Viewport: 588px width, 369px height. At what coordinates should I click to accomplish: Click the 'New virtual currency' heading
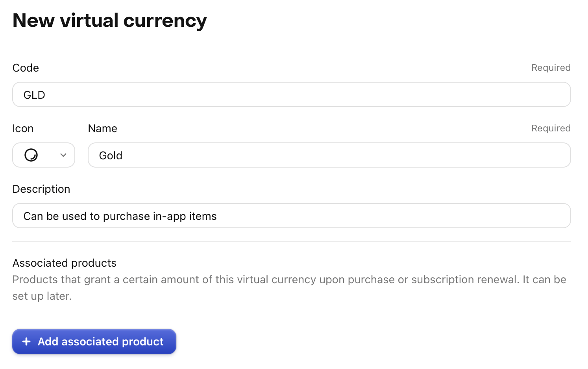tap(109, 20)
